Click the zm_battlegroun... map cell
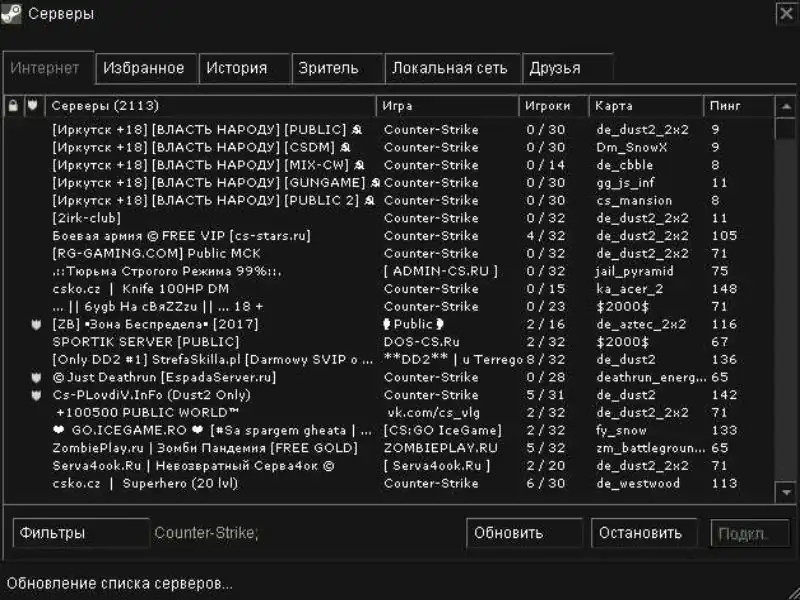800x600 pixels. point(651,448)
